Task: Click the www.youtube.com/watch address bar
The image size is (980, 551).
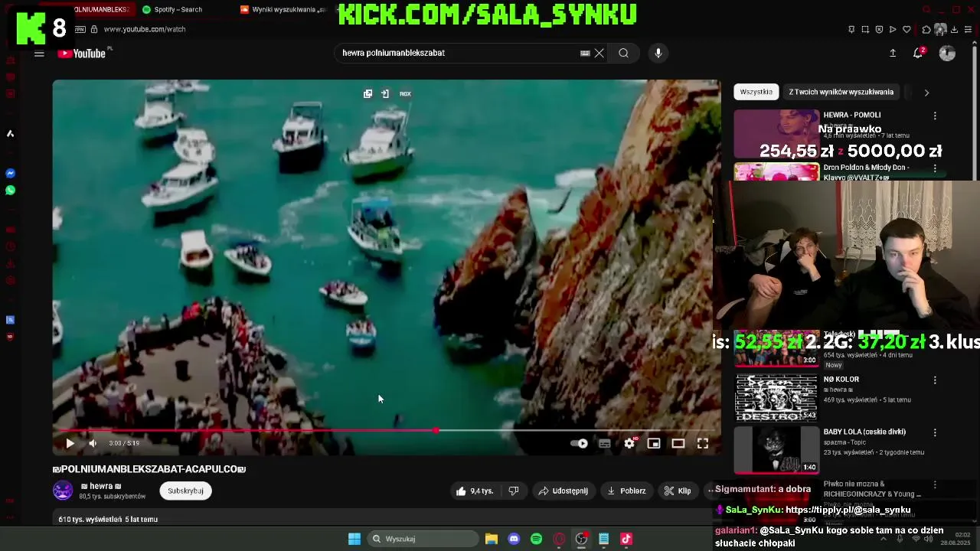Action: [x=145, y=29]
